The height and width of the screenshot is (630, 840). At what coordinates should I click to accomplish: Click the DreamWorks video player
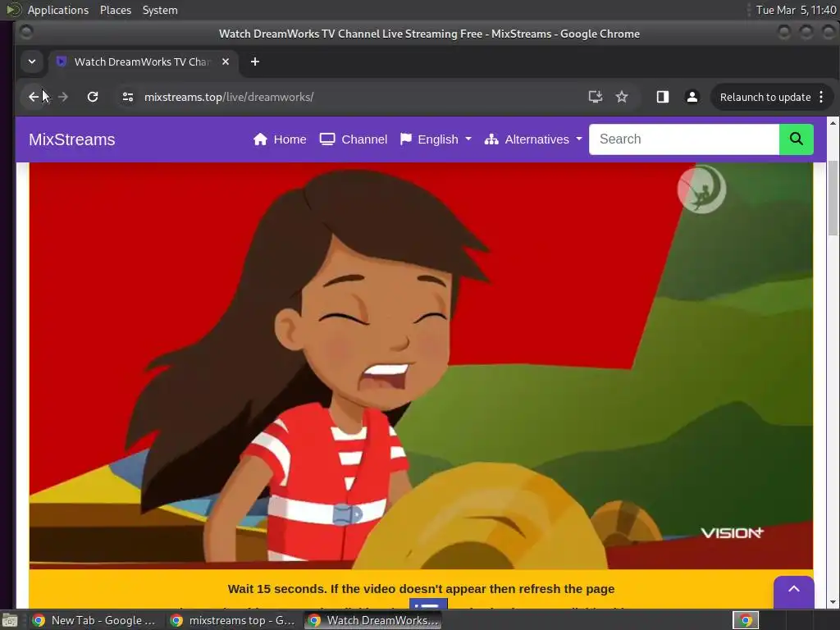(421, 365)
